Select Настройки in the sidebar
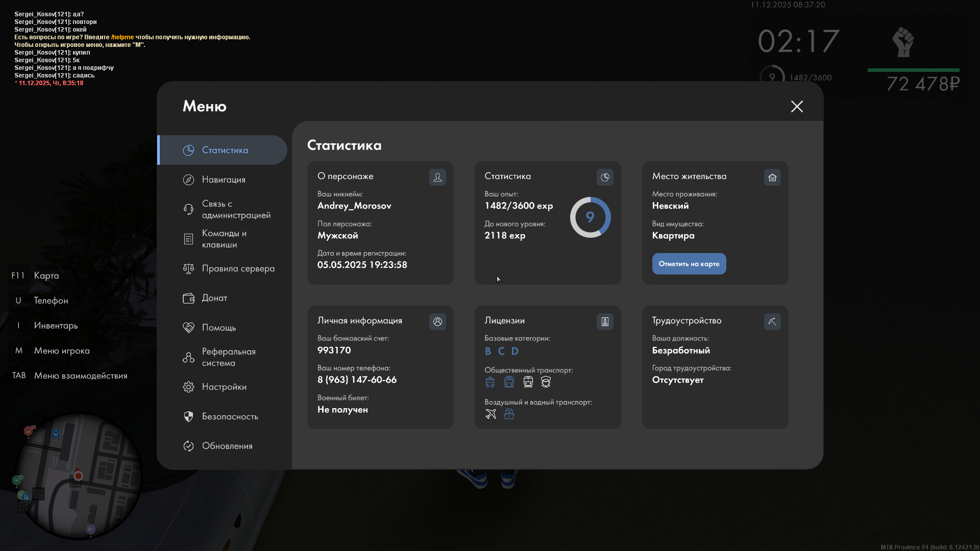The image size is (980, 551). tap(224, 387)
